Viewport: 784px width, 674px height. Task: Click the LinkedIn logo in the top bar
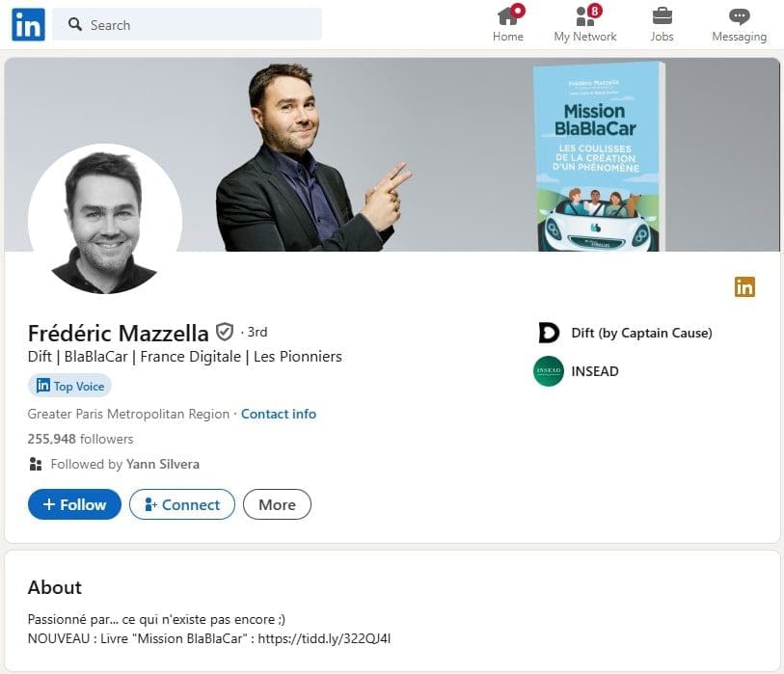coord(28,24)
